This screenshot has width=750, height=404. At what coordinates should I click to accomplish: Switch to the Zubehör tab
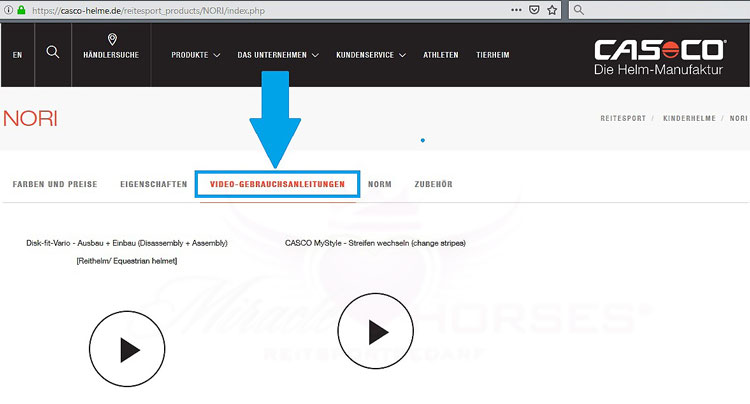[433, 184]
